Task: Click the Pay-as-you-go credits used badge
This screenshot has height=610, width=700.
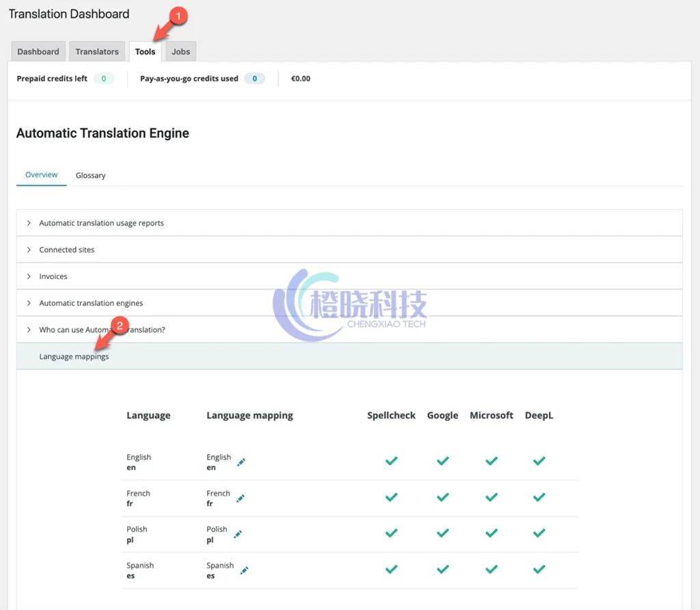Action: 254,79
